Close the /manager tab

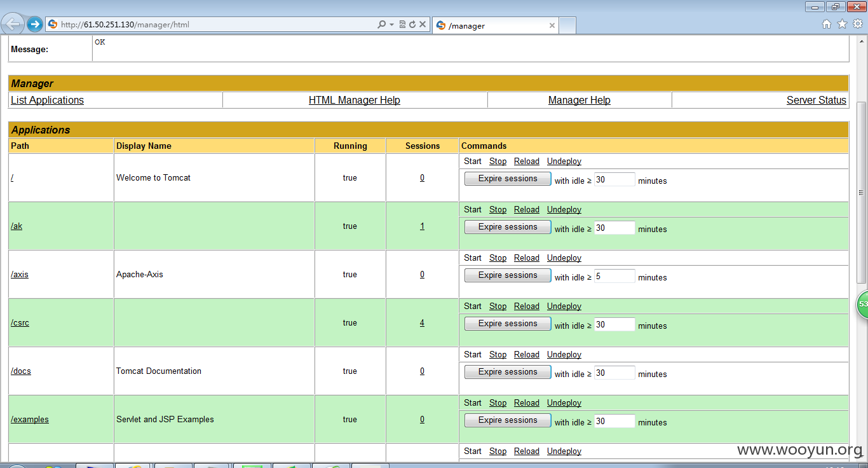[552, 26]
